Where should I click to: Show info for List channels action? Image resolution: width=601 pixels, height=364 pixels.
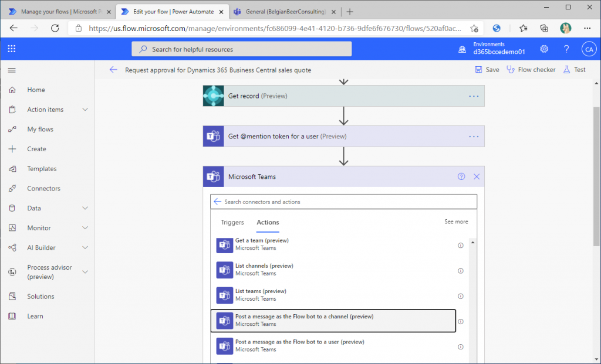[461, 271]
